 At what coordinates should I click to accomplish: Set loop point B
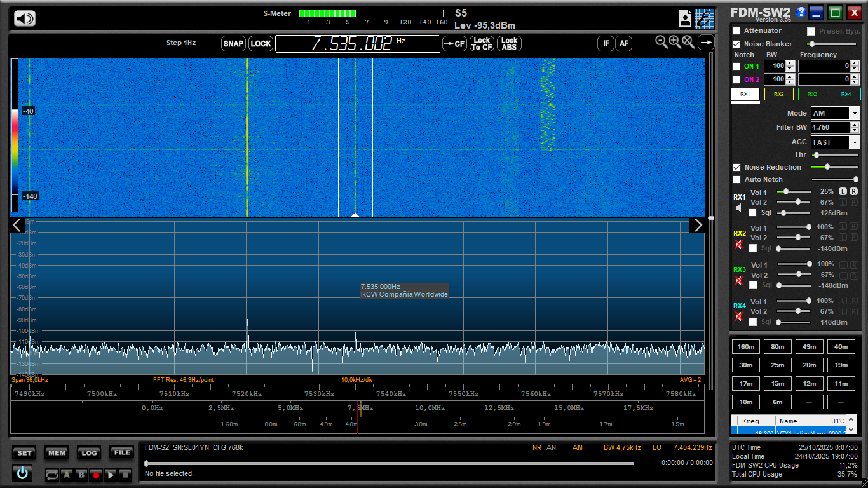81,475
